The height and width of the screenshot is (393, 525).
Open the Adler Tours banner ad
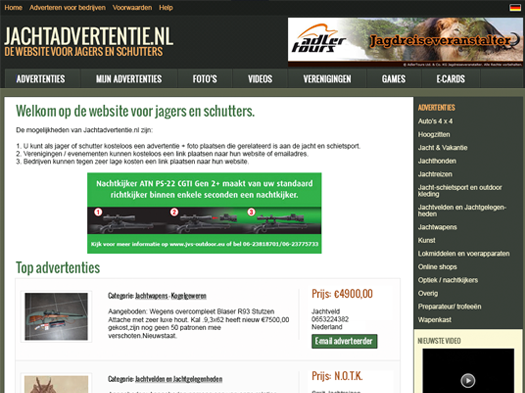click(405, 42)
